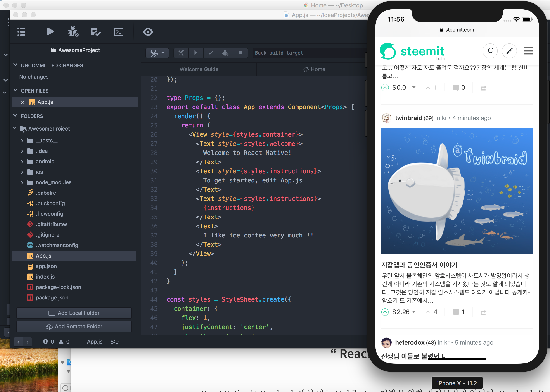Expand the node_modules folder
Image resolution: width=550 pixels, height=392 pixels.
(22, 182)
